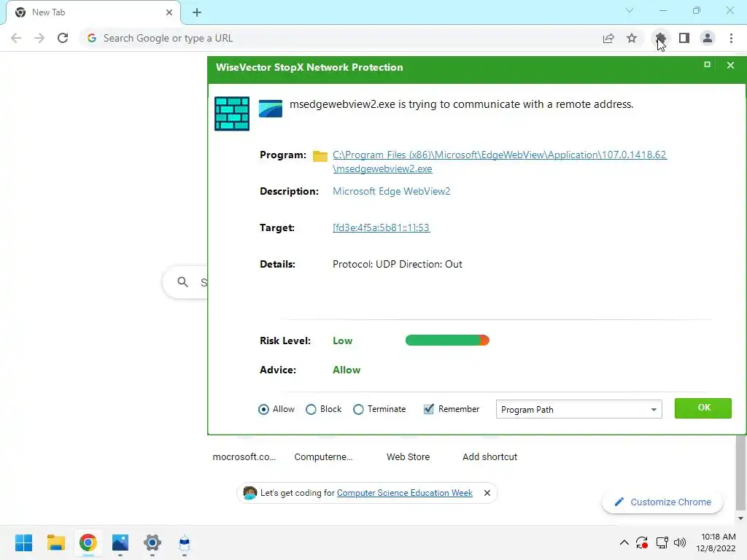The image size is (747, 560).
Task: Open program folder icon beside path
Action: click(320, 156)
